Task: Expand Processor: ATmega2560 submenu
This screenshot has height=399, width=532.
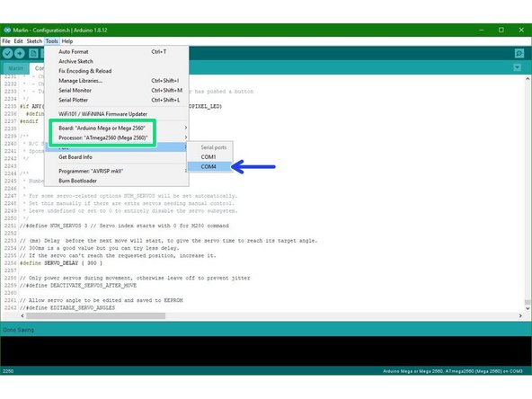Action: click(117, 137)
